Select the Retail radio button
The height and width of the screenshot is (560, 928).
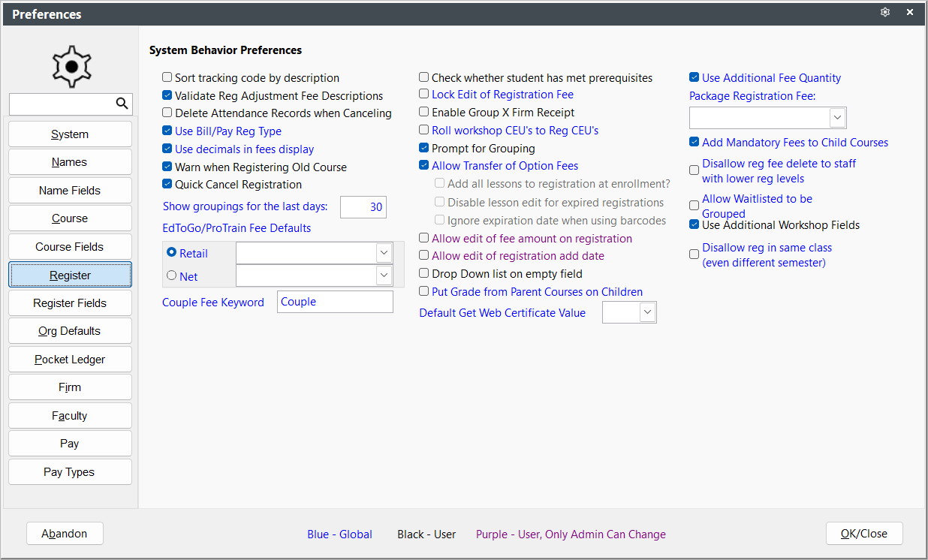click(172, 253)
